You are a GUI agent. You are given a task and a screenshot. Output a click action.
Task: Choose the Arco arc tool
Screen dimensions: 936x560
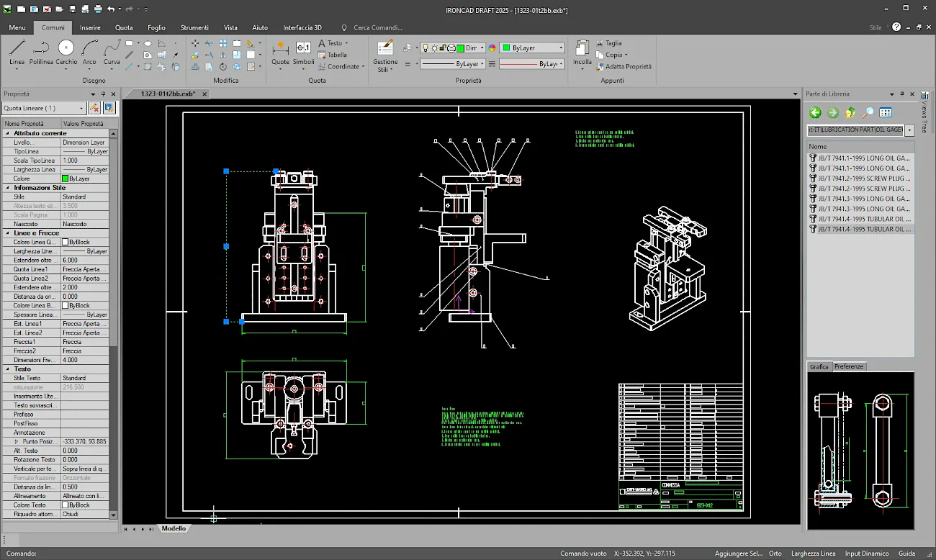89,50
